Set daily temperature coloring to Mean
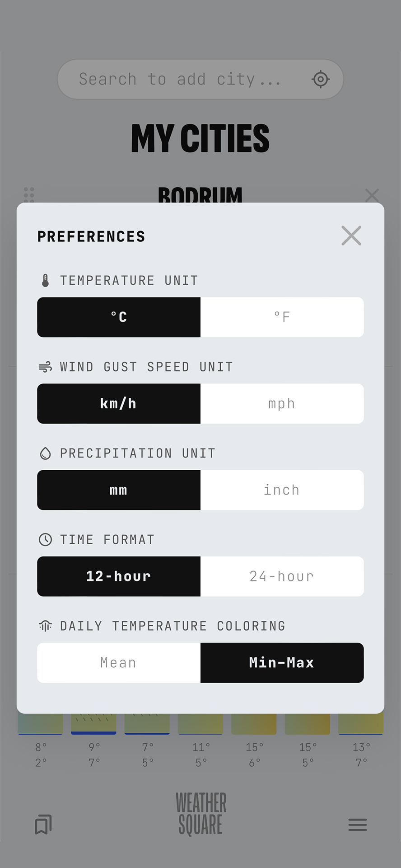Image resolution: width=401 pixels, height=868 pixels. [118, 662]
